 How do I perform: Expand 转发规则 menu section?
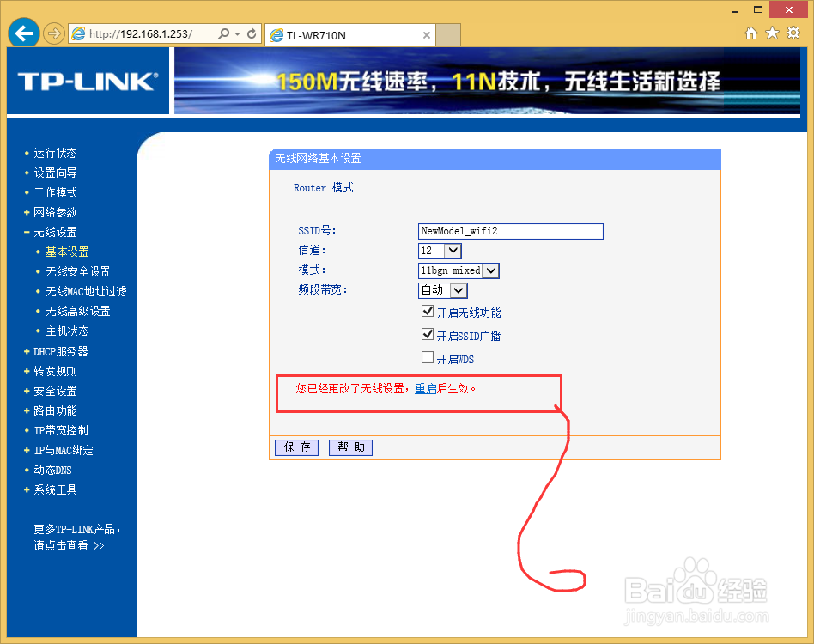pyautogui.click(x=55, y=371)
